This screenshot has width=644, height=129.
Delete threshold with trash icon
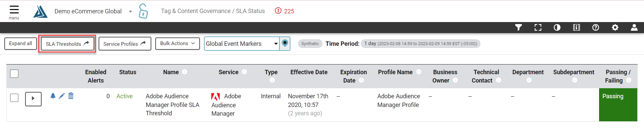[x=71, y=96]
